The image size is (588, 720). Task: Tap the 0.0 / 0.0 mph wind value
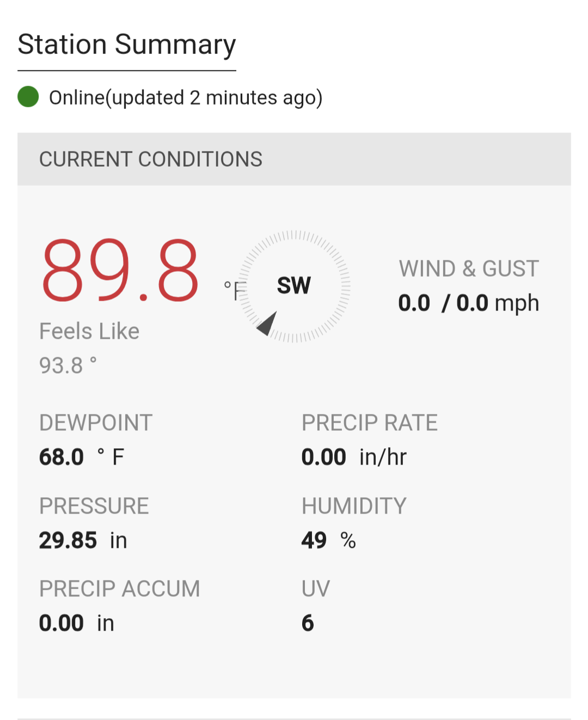469,303
